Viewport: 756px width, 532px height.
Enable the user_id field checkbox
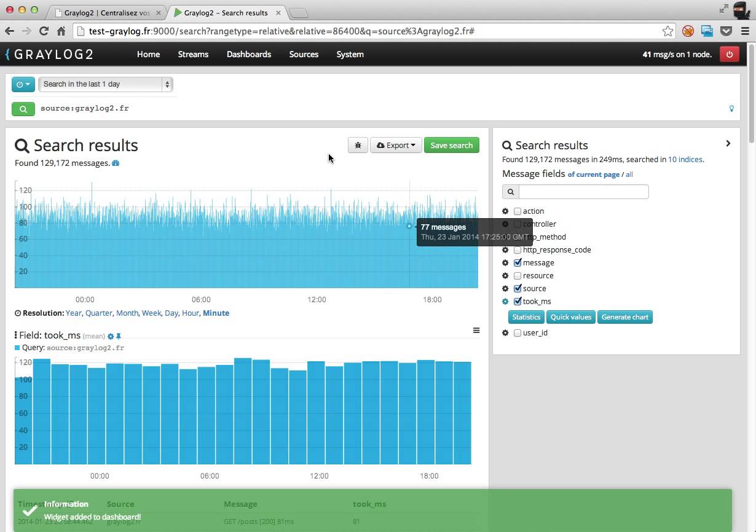518,333
